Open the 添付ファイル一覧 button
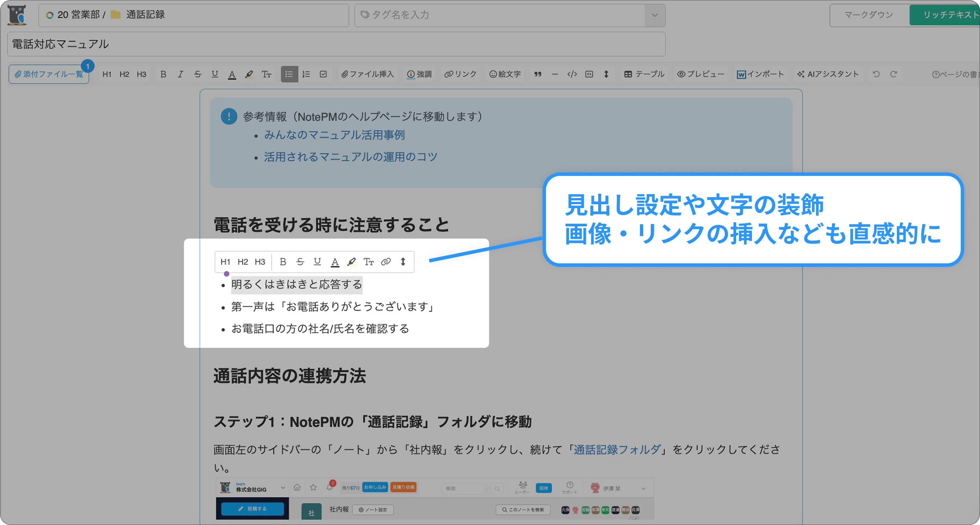980x525 pixels. (x=49, y=74)
